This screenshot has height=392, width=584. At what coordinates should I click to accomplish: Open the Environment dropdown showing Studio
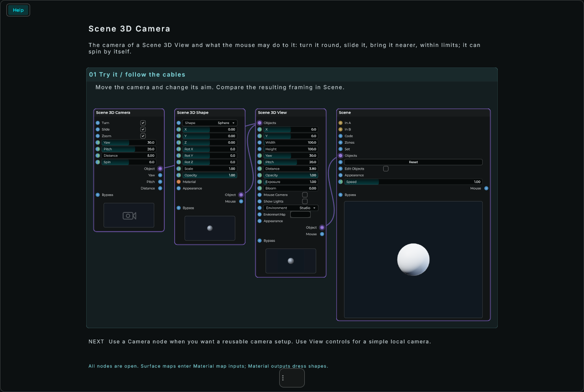291,208
